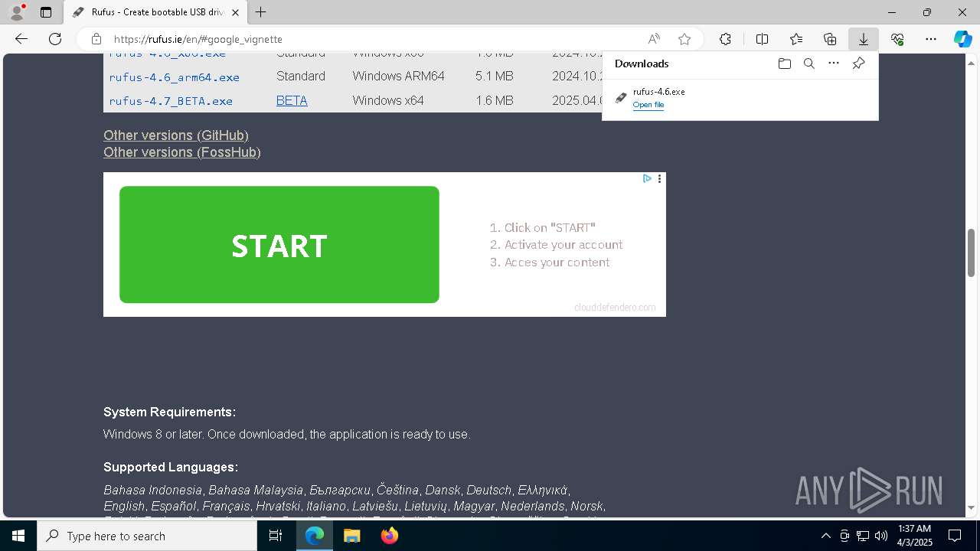980x551 pixels.
Task: Click the System Requirements heading
Action: (x=170, y=412)
